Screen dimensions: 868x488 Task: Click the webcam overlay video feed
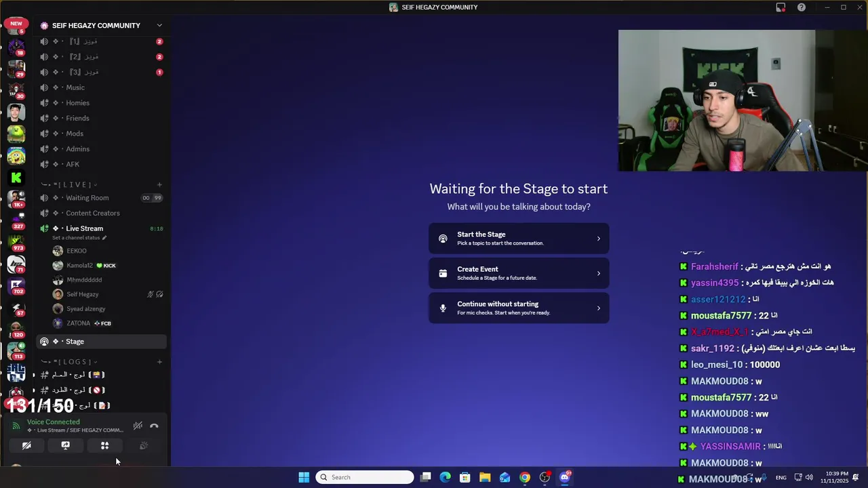(743, 100)
